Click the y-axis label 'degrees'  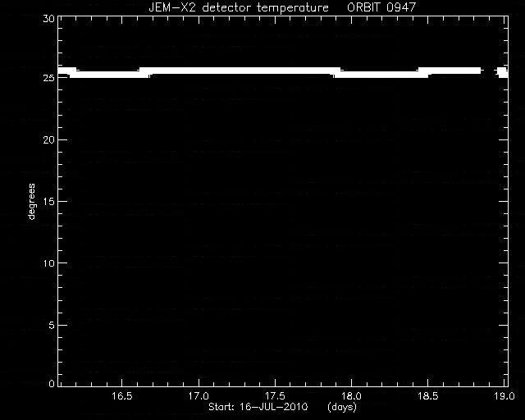coord(31,202)
